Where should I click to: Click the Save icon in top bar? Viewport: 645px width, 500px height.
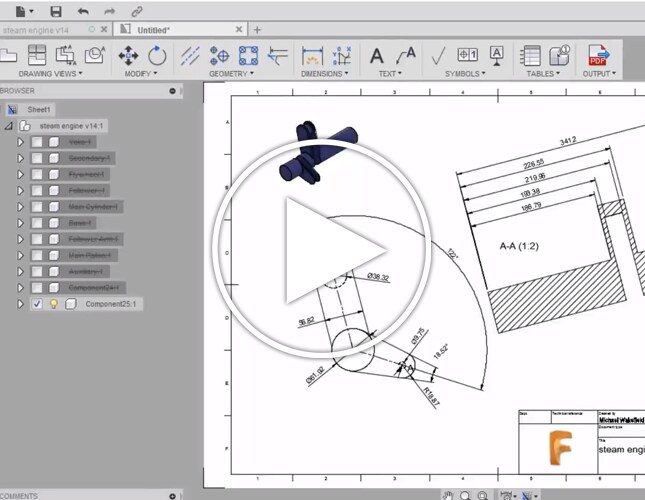pyautogui.click(x=56, y=11)
